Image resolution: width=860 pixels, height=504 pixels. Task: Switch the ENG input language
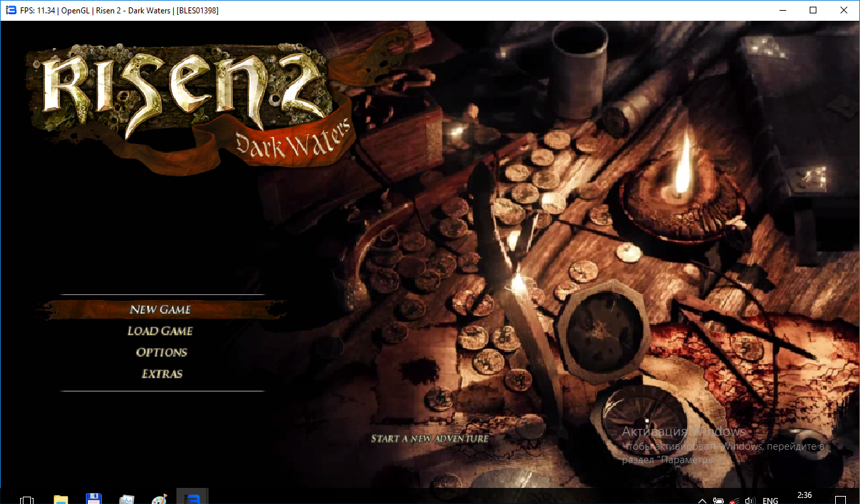click(771, 501)
